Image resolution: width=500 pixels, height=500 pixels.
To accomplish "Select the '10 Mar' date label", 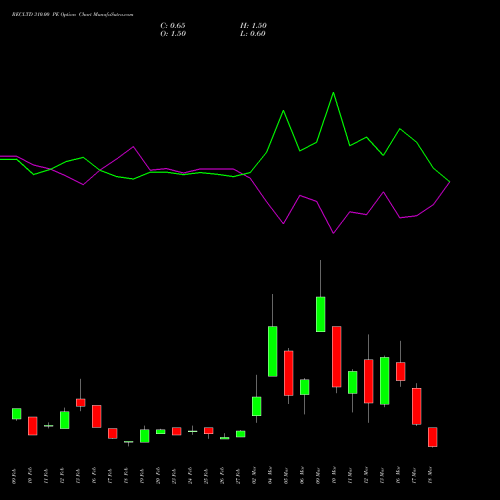I will click(x=334, y=475).
